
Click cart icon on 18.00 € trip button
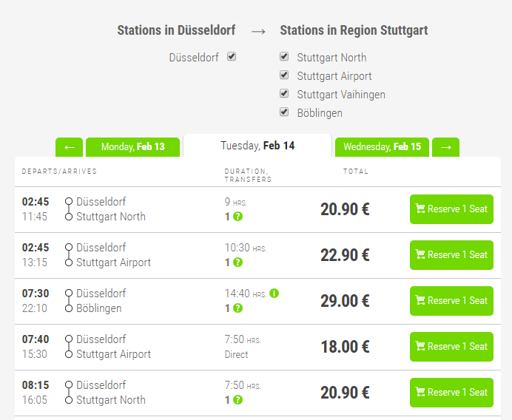(x=420, y=347)
